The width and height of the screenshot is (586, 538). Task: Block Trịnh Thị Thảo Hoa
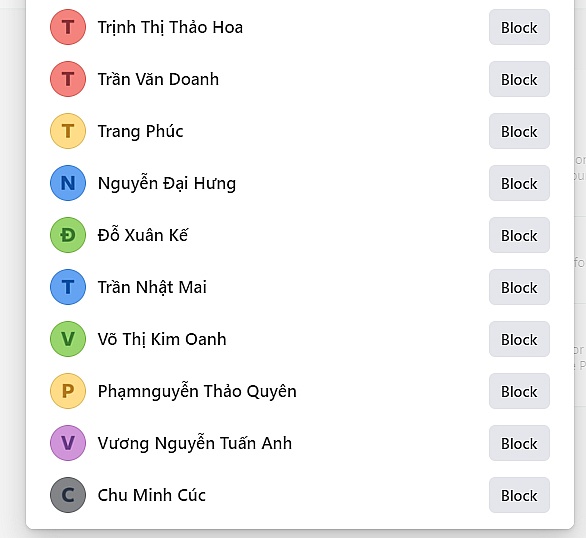(519, 27)
